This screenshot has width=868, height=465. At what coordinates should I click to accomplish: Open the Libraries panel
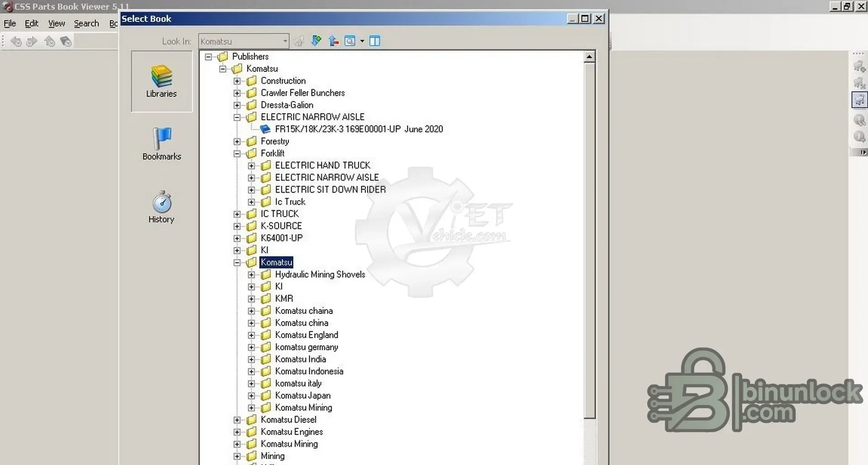click(161, 81)
